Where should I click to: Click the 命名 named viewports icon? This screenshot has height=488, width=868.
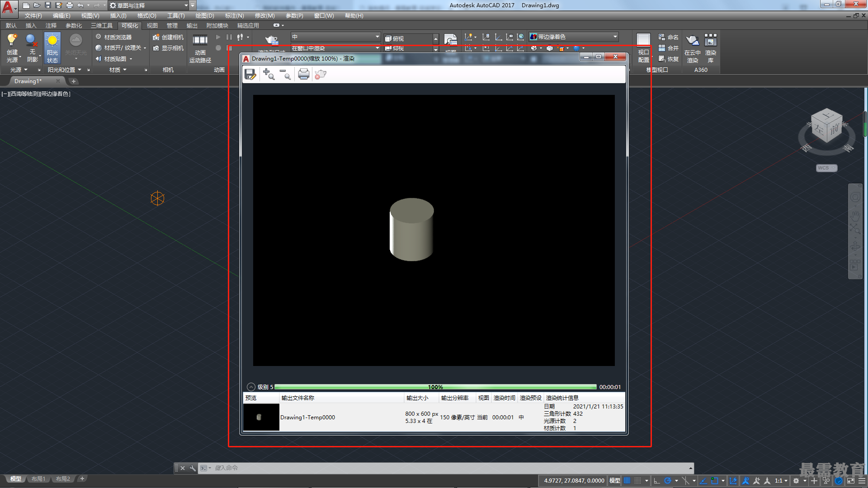click(669, 37)
